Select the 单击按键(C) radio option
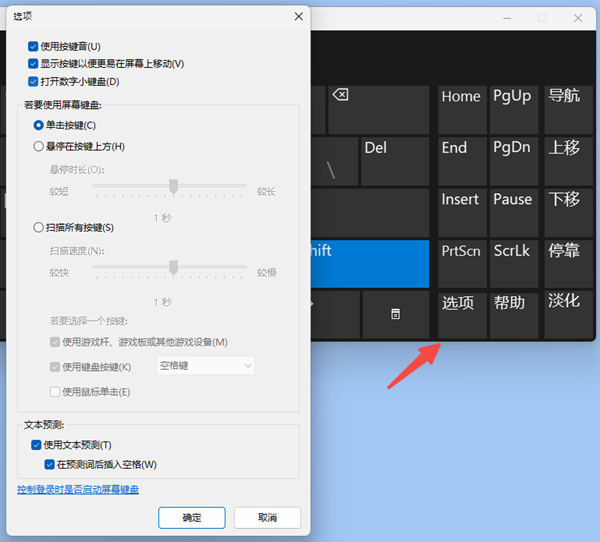This screenshot has height=542, width=600. point(38,125)
